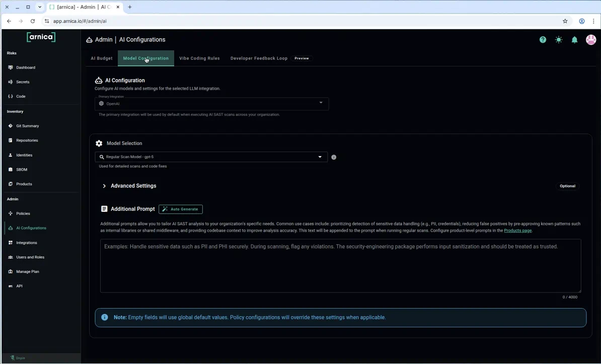Click the Preview badge

[302, 58]
